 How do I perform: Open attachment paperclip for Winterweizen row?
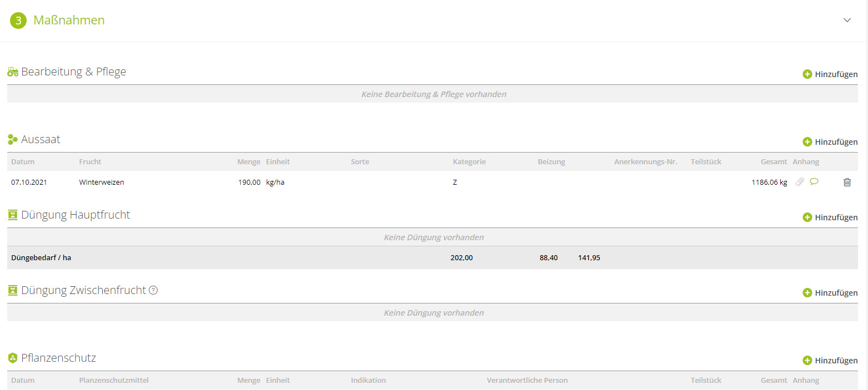(799, 182)
